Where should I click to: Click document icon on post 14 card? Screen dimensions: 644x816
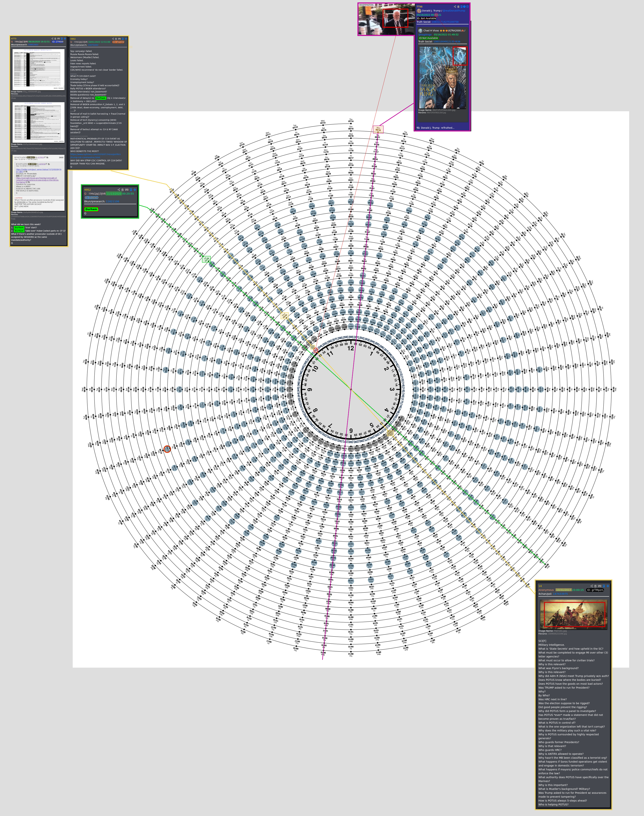point(604,586)
